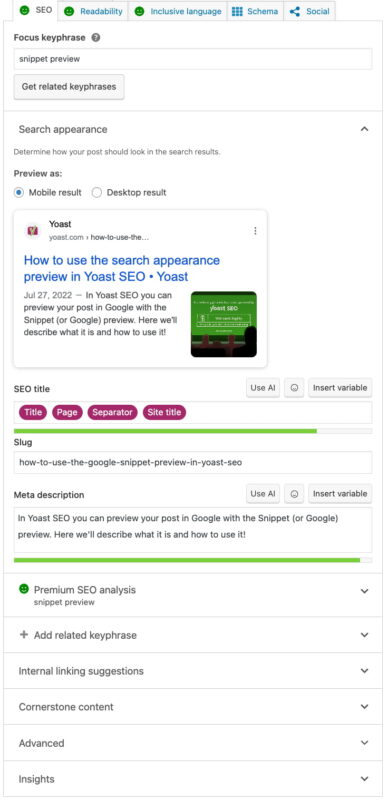388x800 pixels.
Task: Click the Focus keyphrase help question icon
Action: 96,38
